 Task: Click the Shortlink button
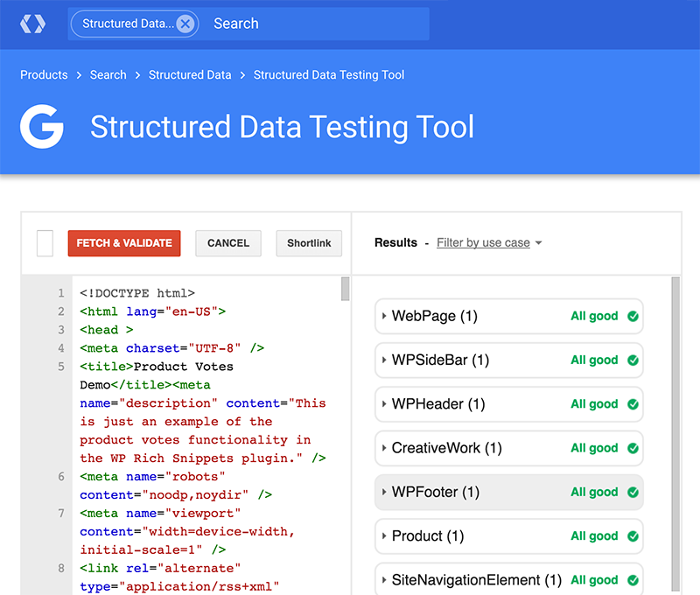(308, 243)
